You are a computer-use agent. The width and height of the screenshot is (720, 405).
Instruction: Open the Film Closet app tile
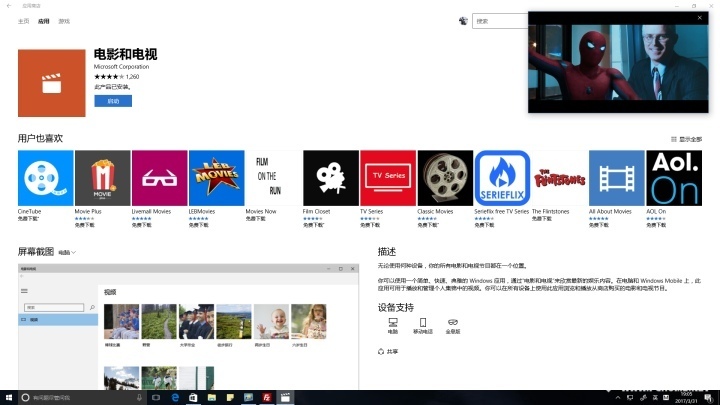click(331, 178)
